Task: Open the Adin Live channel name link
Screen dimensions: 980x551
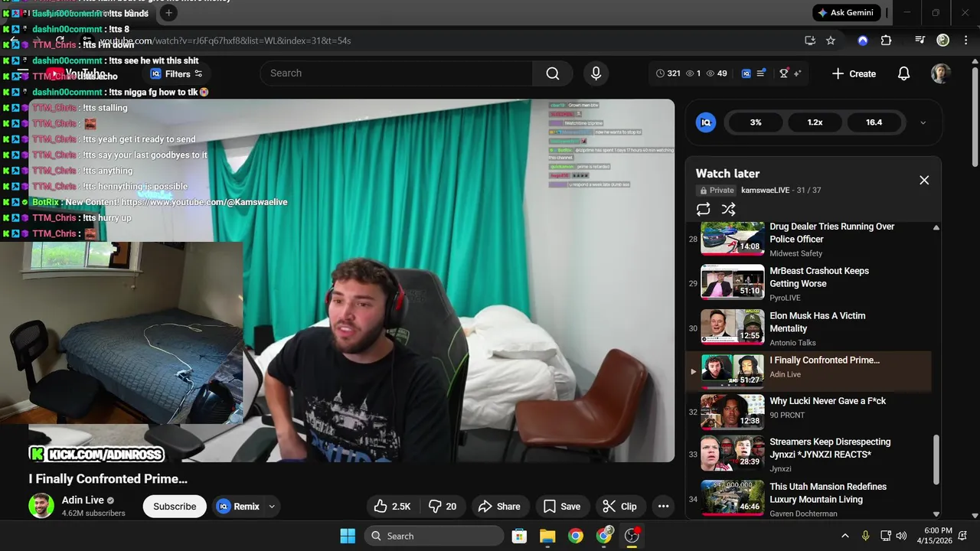Action: [x=83, y=500]
